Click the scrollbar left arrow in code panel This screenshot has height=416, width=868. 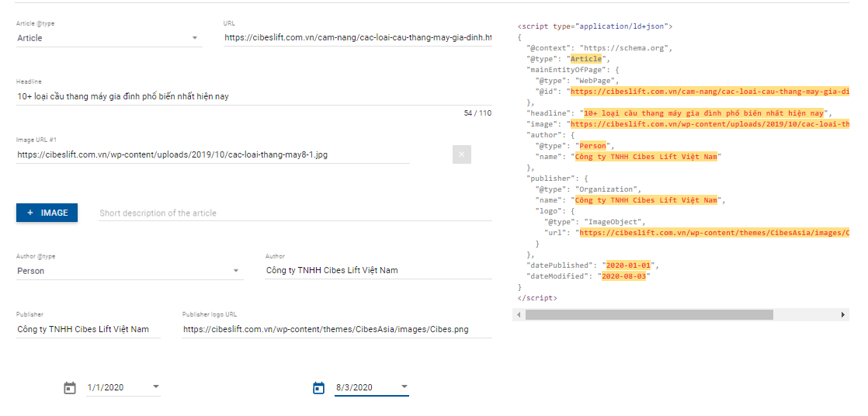(519, 315)
